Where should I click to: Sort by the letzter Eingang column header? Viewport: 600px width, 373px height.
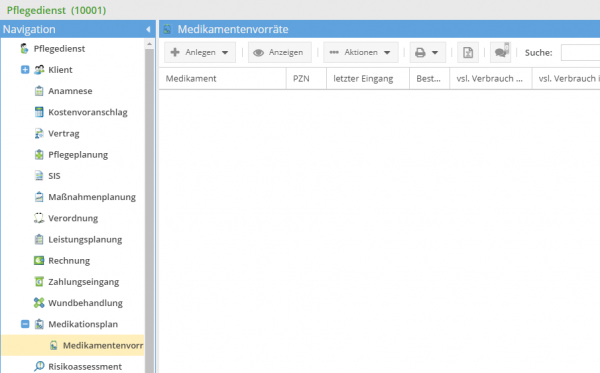368,78
